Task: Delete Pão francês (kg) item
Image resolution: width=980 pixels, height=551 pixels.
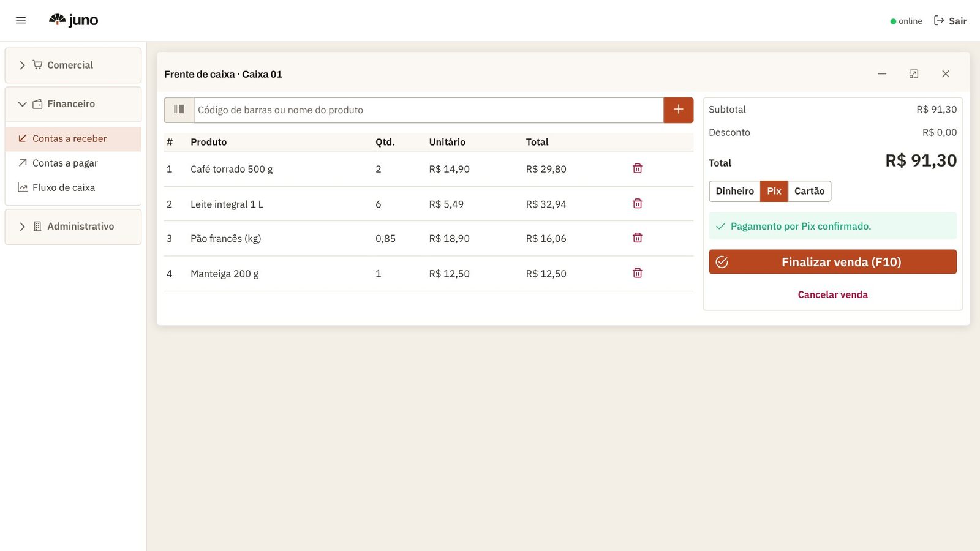Action: pos(638,238)
